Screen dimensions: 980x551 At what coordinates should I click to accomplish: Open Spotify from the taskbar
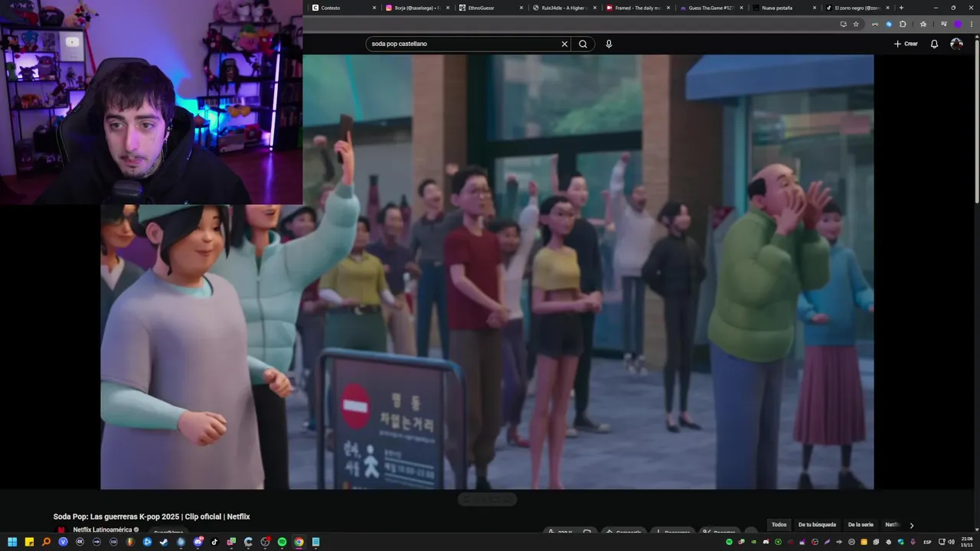tap(282, 542)
